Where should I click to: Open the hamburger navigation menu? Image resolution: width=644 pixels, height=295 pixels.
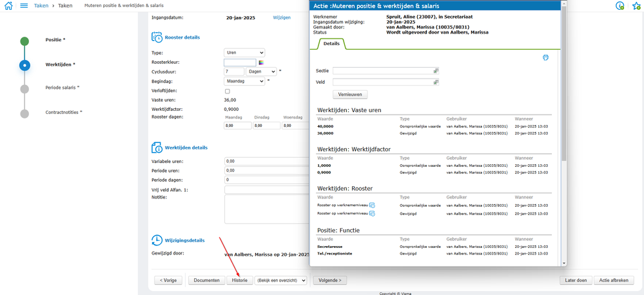pyautogui.click(x=24, y=5)
